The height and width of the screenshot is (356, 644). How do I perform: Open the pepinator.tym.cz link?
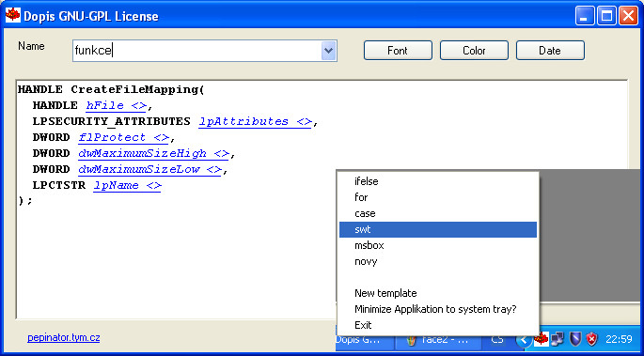[64, 338]
